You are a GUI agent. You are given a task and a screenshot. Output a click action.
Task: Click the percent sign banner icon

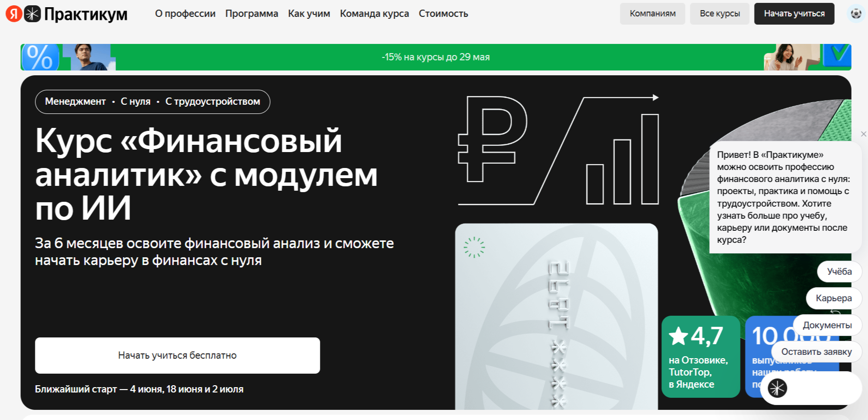(x=40, y=57)
